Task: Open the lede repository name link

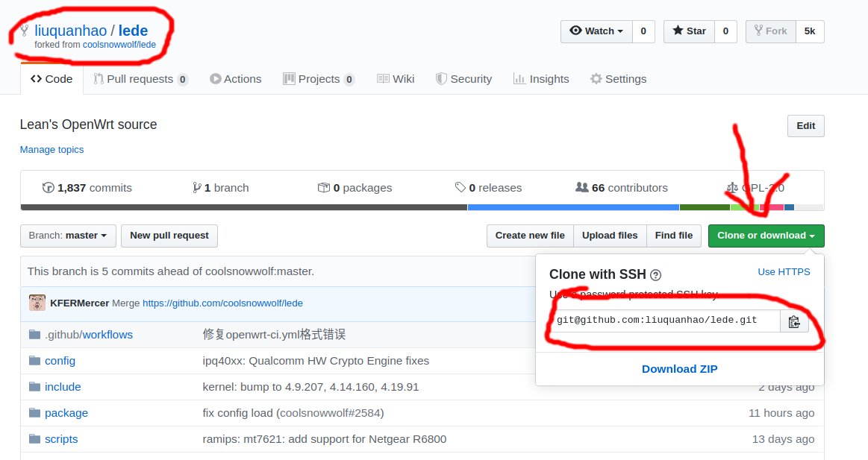Action: pos(133,31)
